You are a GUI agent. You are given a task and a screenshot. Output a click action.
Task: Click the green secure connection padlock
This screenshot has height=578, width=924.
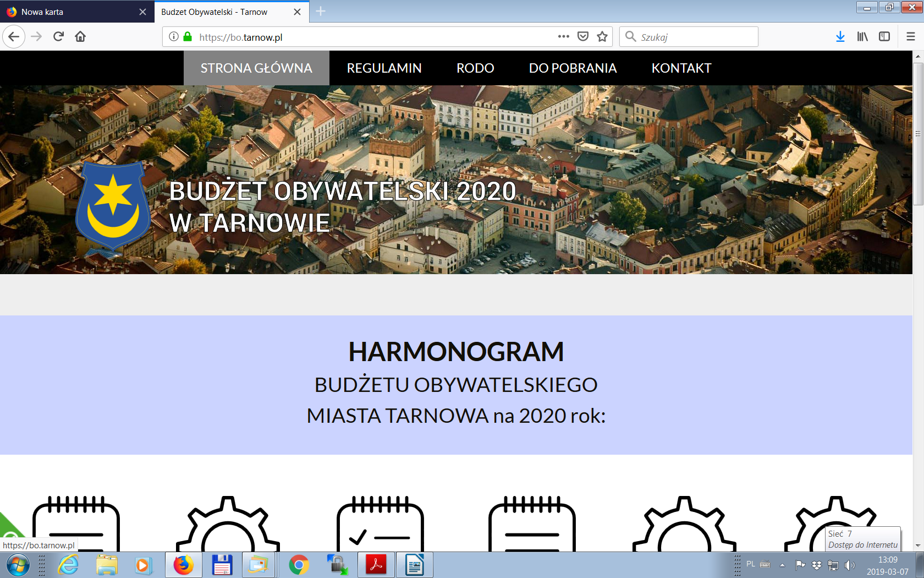188,37
